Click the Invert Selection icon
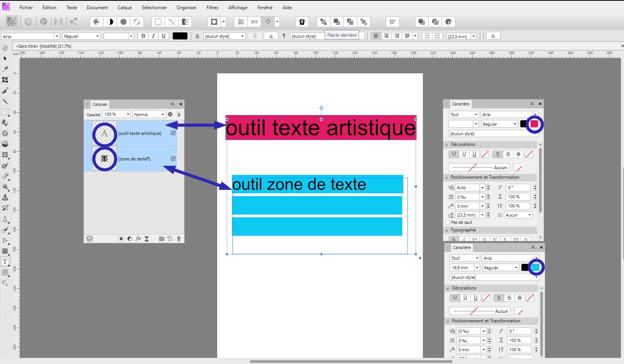The image size is (624, 364). pyautogui.click(x=185, y=22)
